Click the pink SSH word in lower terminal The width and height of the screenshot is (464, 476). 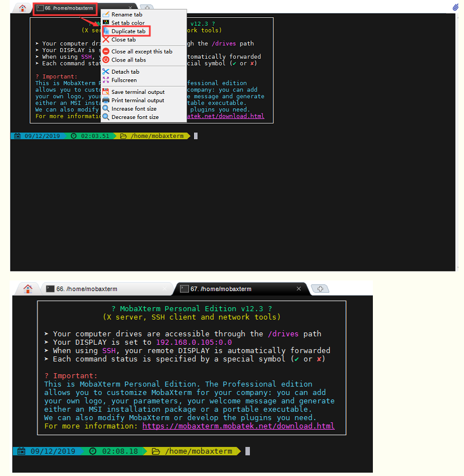click(x=108, y=351)
